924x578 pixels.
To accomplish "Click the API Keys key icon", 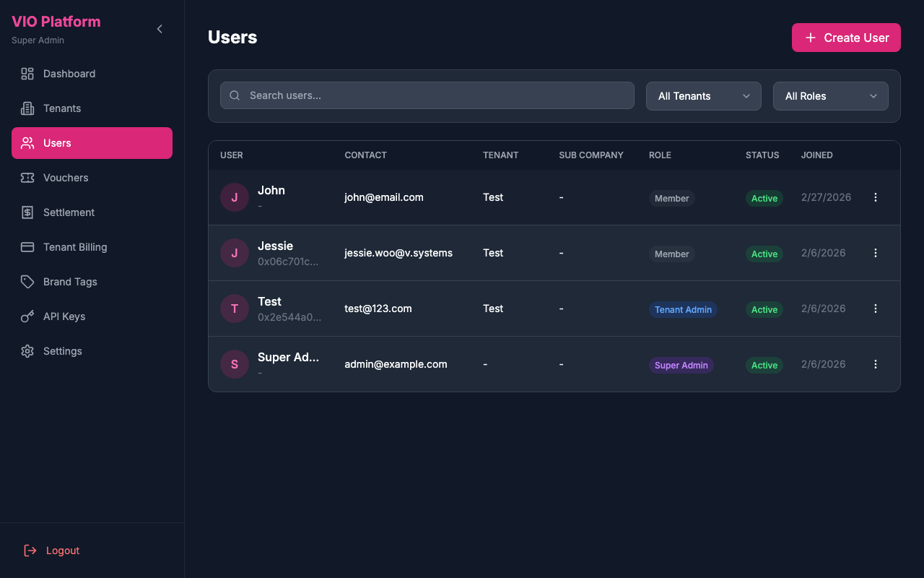I will 27,316.
